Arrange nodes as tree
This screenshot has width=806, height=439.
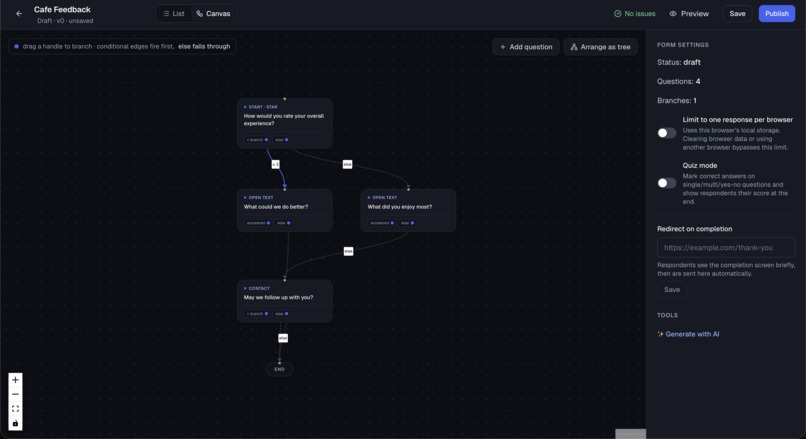600,47
